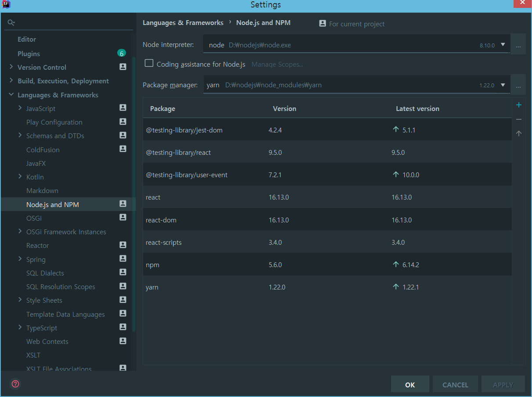
Task: Select Editor in settings tree
Action: click(27, 39)
